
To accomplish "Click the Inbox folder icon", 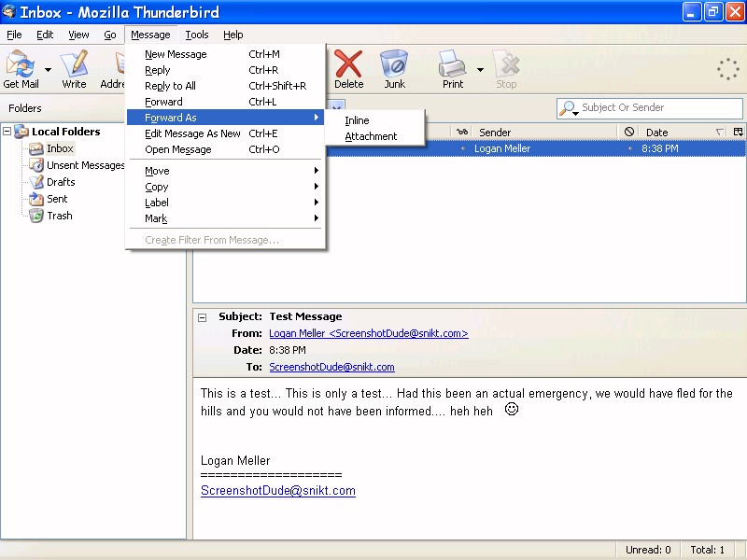I will pos(36,148).
